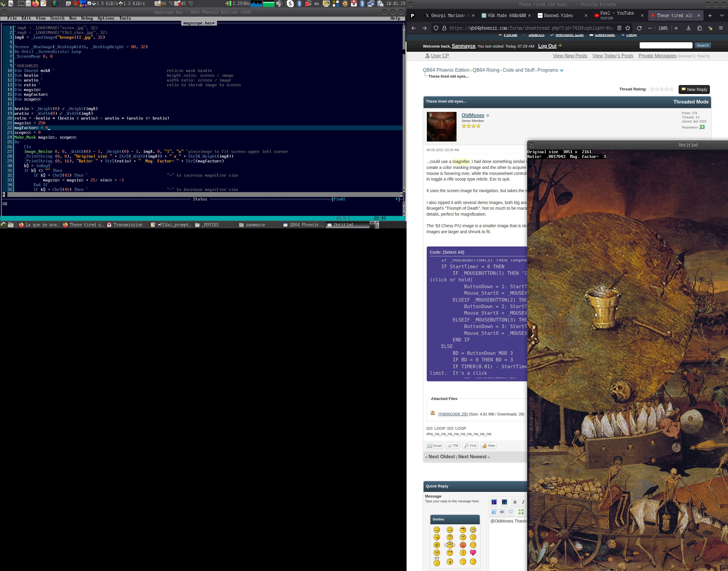Screen dimensions: 728x571
Task: Launch Firefox from top panel
Action: [x=35, y=4]
